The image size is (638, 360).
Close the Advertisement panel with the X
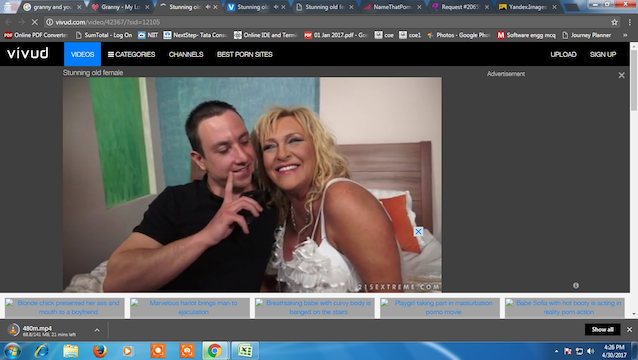point(621,75)
